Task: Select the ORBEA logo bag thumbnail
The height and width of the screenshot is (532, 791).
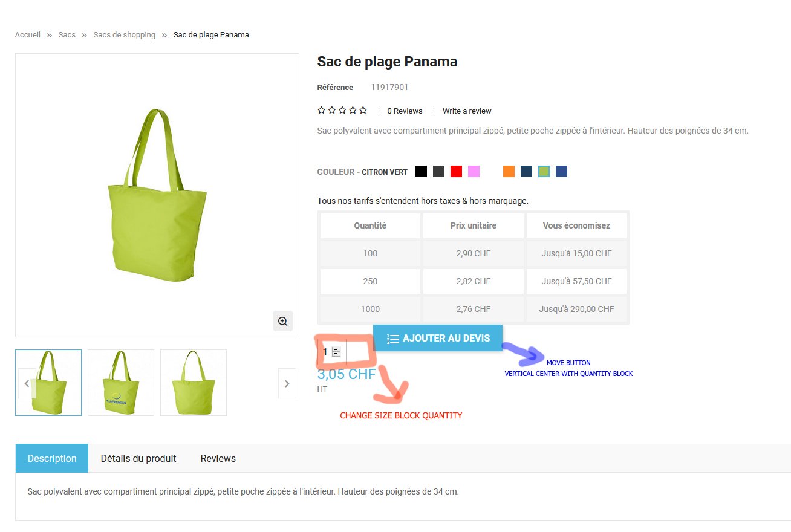Action: pyautogui.click(x=121, y=383)
